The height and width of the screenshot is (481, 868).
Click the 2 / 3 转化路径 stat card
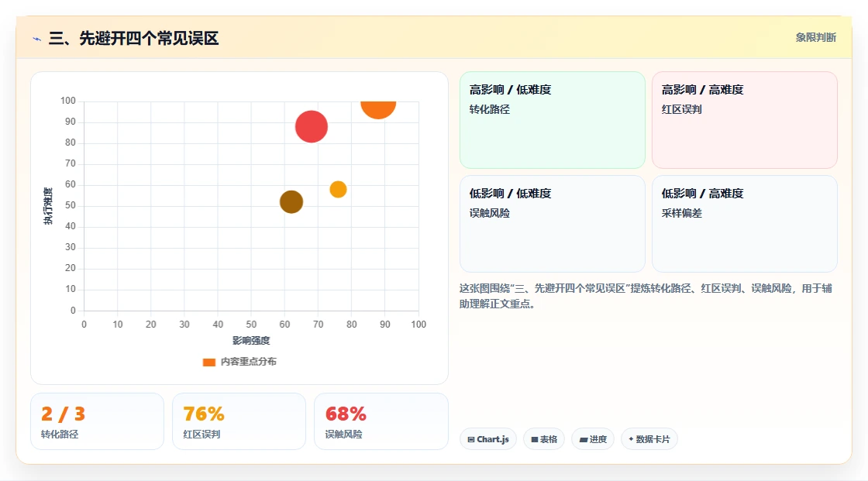point(98,421)
